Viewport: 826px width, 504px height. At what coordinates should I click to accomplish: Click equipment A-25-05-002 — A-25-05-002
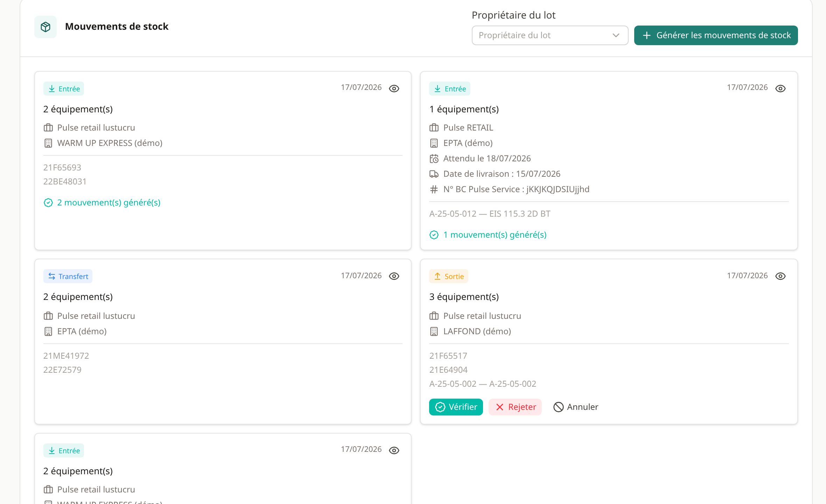[483, 384]
